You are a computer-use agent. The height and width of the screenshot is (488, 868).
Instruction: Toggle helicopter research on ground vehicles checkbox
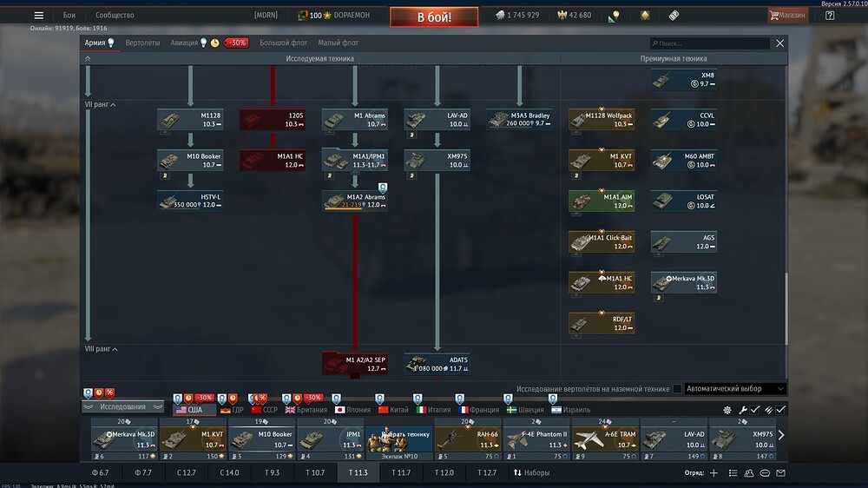point(677,389)
